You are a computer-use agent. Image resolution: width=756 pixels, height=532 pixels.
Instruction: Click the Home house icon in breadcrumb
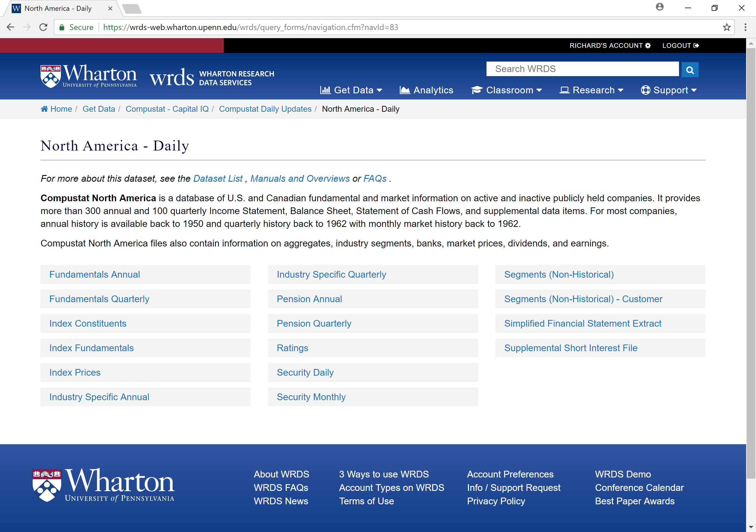44,109
